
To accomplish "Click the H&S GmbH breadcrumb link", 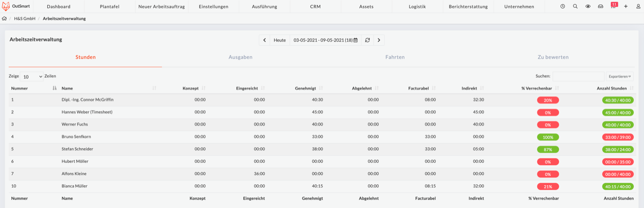I will point(25,19).
